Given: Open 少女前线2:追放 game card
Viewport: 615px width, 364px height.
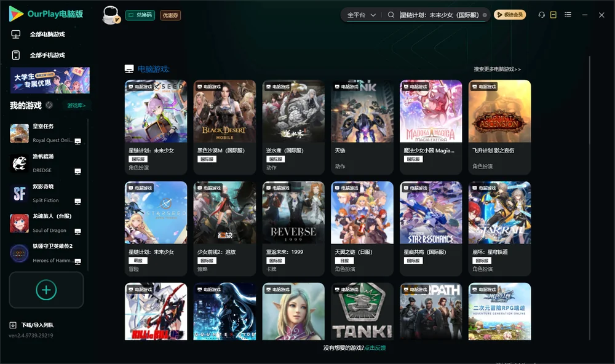Looking at the screenshot, I should click(x=224, y=229).
